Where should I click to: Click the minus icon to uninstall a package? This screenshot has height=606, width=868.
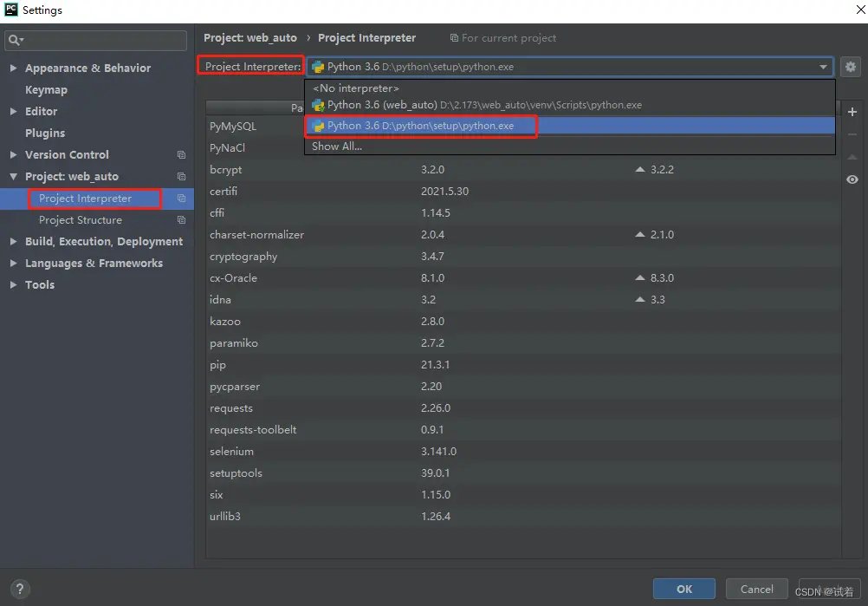[852, 133]
